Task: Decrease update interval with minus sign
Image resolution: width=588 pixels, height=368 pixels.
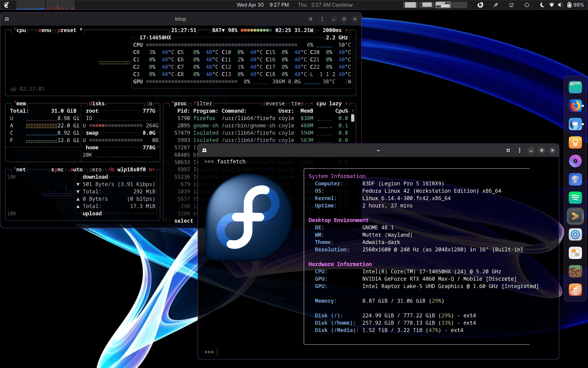Action: pyautogui.click(x=318, y=30)
